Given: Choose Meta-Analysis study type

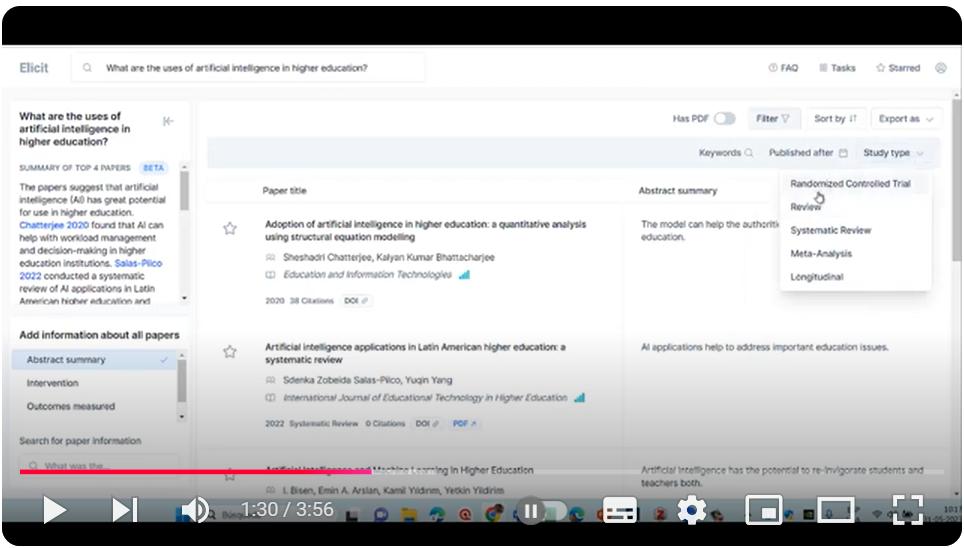Looking at the screenshot, I should (x=821, y=253).
